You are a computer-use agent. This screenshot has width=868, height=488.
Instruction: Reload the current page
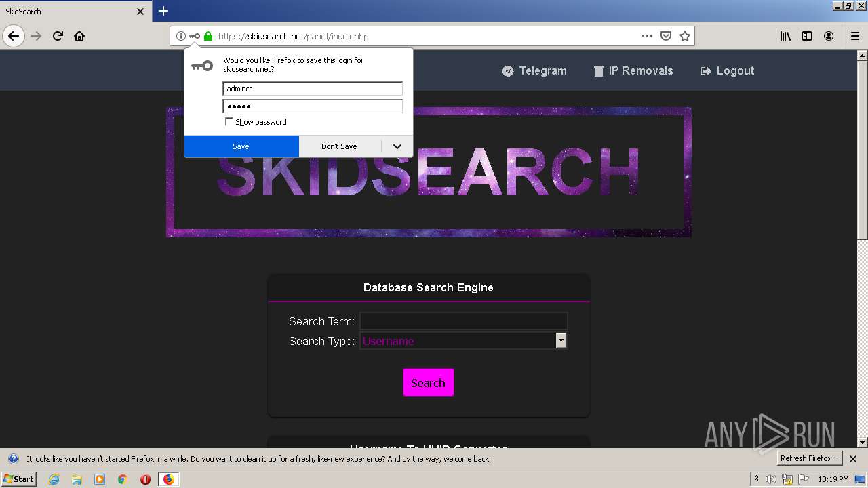tap(58, 36)
